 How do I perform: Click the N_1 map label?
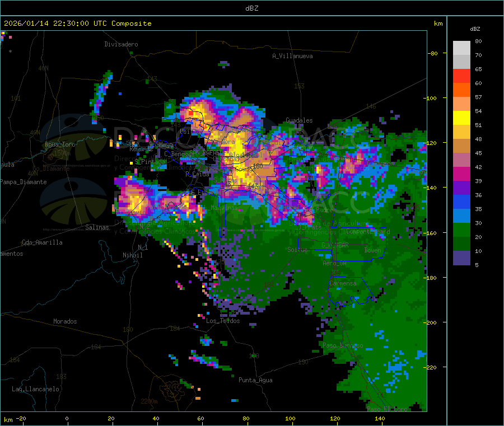143,247
